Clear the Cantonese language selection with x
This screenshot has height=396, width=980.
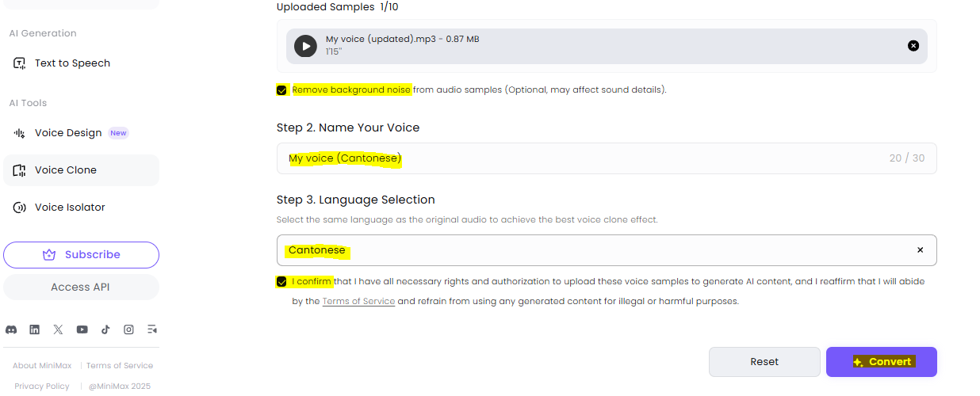tap(921, 250)
